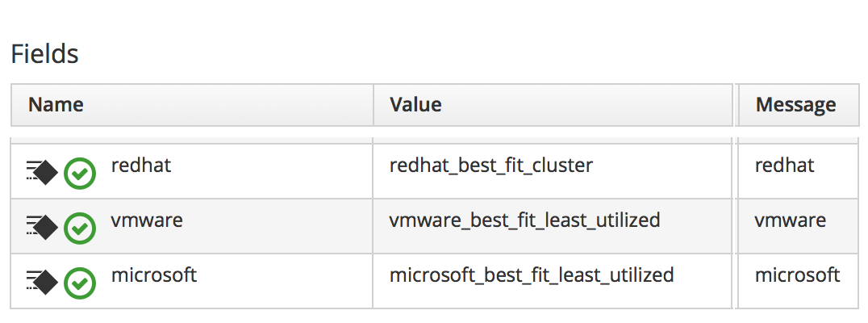Click the green checkmark beside redhat
Image resolution: width=868 pixels, height=323 pixels.
(x=80, y=173)
